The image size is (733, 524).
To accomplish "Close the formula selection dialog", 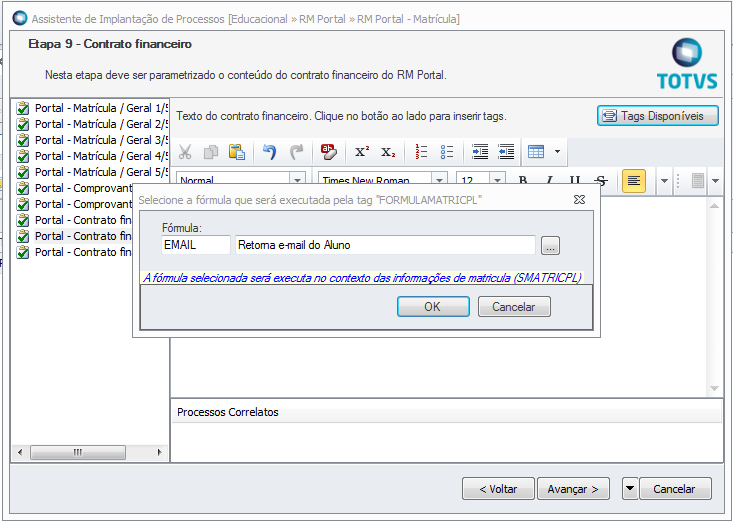I will pos(580,200).
